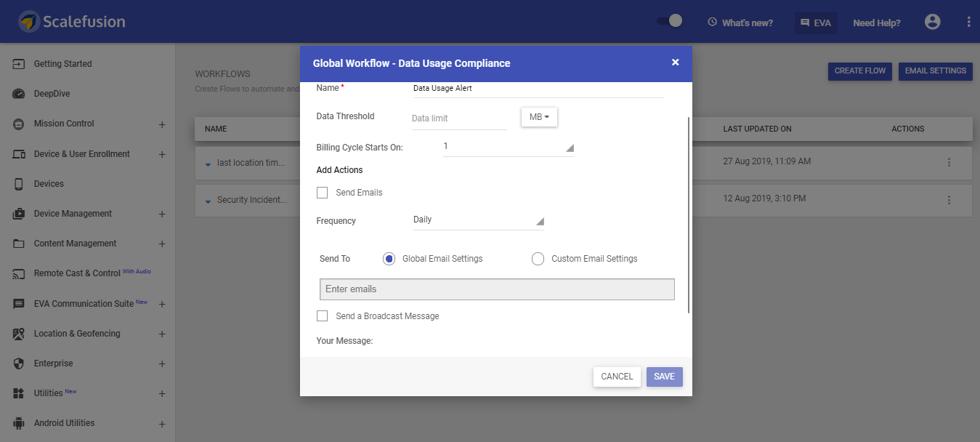Click the Scalefusion logo icon
Image resolution: width=980 pixels, height=442 pixels.
pyautogui.click(x=30, y=21)
